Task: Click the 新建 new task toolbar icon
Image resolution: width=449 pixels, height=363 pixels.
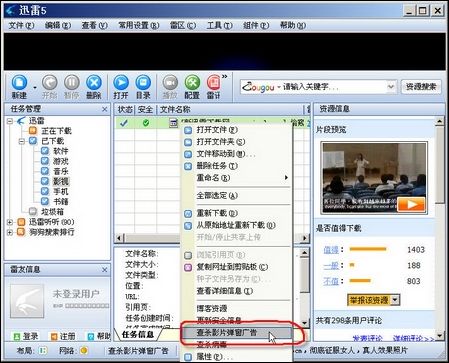Action: (19, 87)
